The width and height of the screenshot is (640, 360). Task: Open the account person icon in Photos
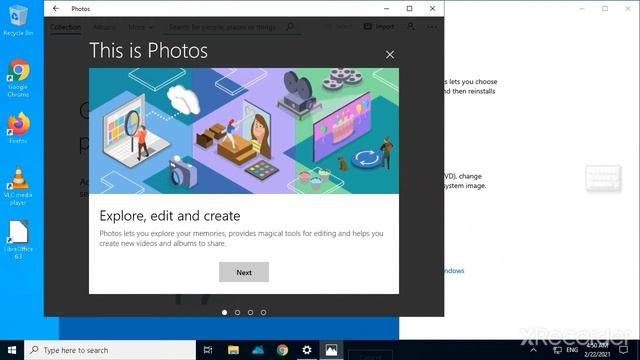[x=411, y=27]
